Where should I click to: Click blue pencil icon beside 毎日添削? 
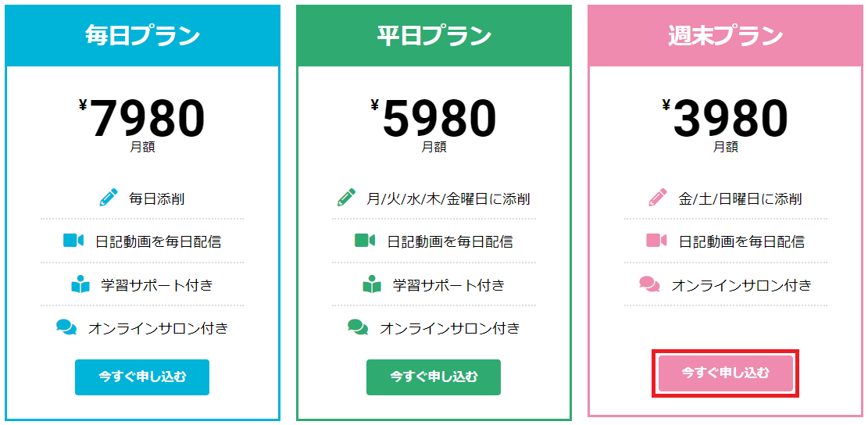pos(109,198)
